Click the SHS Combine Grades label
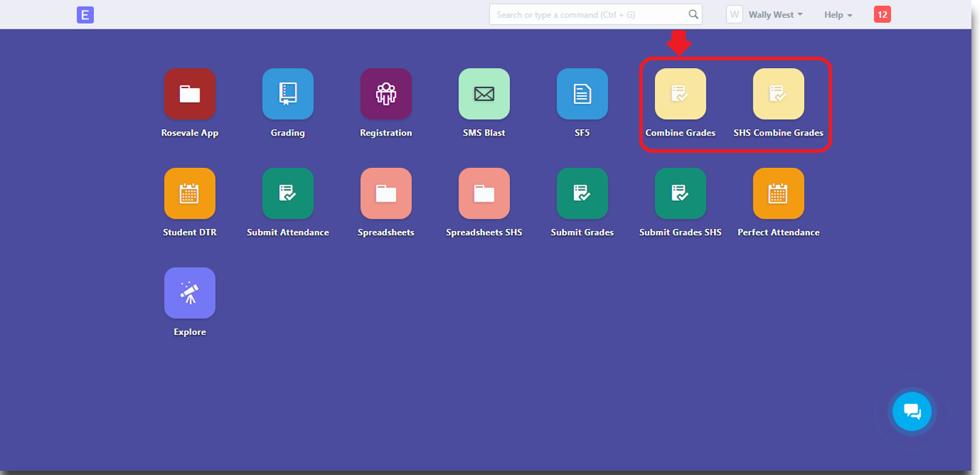Screen dimensions: 980x475 [778, 133]
